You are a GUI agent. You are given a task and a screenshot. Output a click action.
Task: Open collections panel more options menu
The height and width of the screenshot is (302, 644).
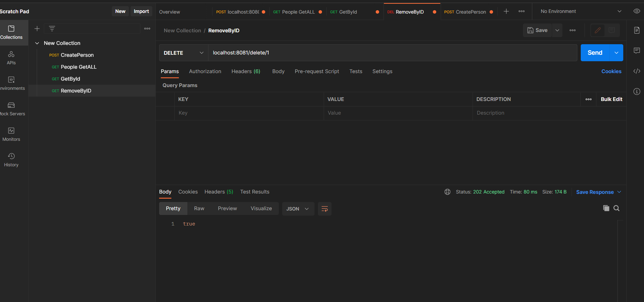tap(147, 29)
